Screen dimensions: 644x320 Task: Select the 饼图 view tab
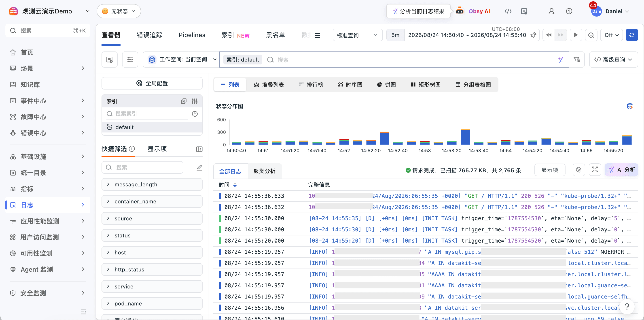[386, 85]
